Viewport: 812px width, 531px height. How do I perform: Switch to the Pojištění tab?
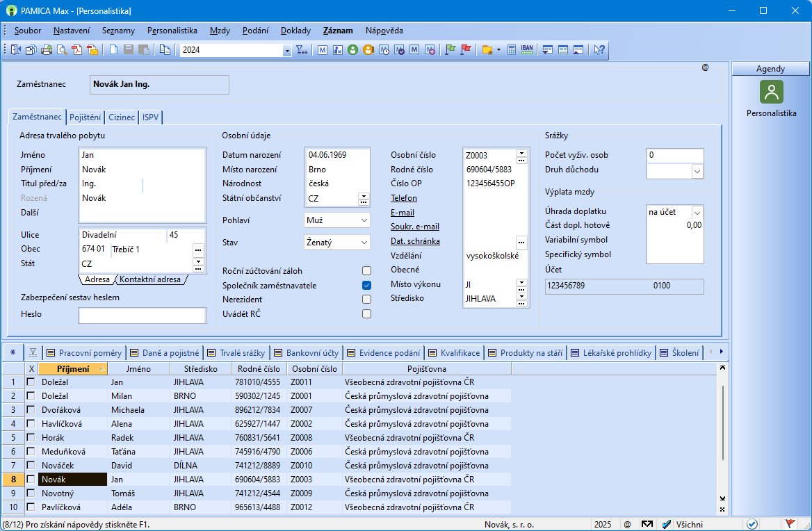(86, 117)
